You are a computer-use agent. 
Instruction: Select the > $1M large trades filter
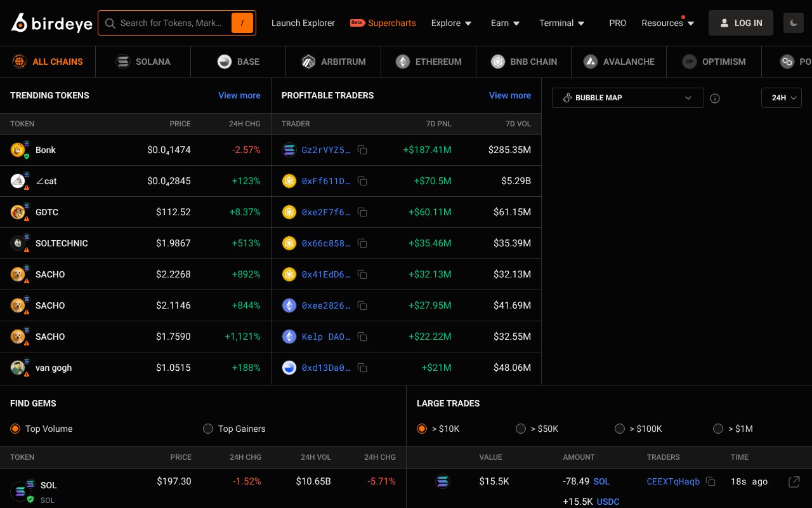pyautogui.click(x=718, y=429)
